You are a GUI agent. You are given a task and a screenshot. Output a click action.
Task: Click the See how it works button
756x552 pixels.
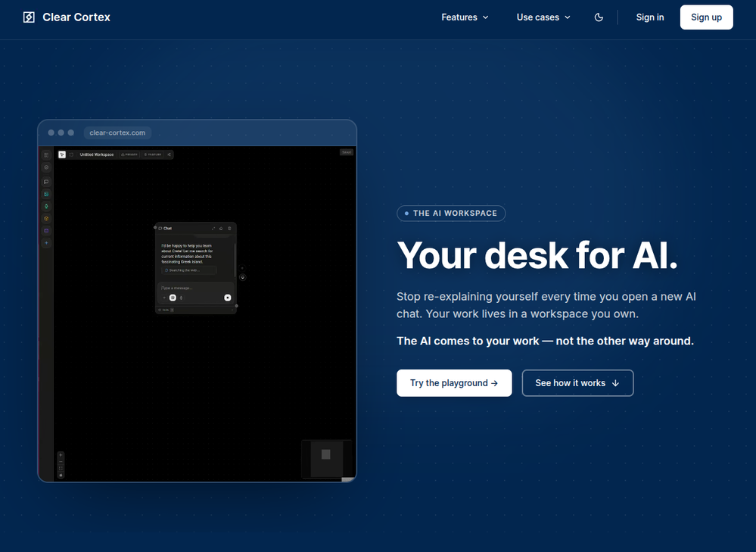click(x=577, y=383)
